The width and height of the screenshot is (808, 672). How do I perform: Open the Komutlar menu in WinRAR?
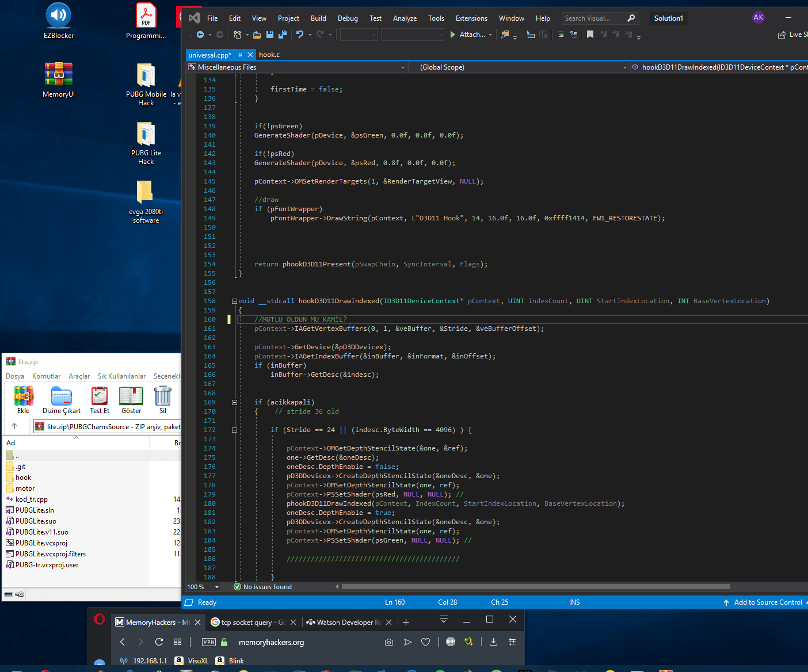click(x=46, y=376)
